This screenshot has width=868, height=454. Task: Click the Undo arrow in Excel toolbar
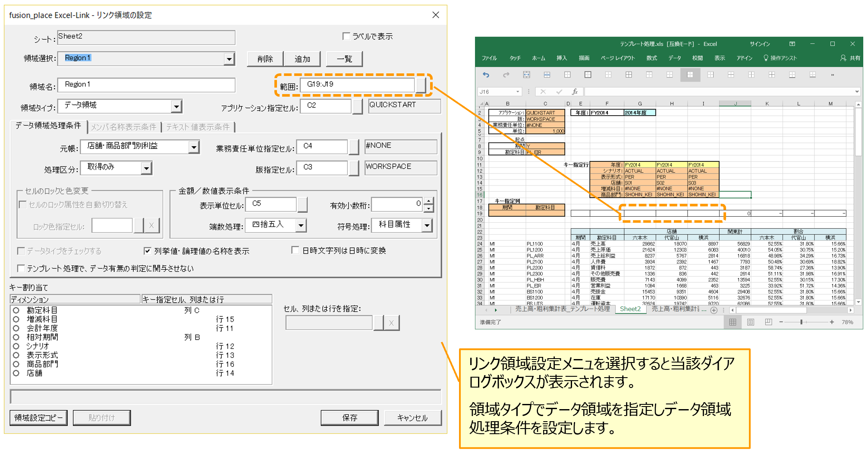coord(486,75)
